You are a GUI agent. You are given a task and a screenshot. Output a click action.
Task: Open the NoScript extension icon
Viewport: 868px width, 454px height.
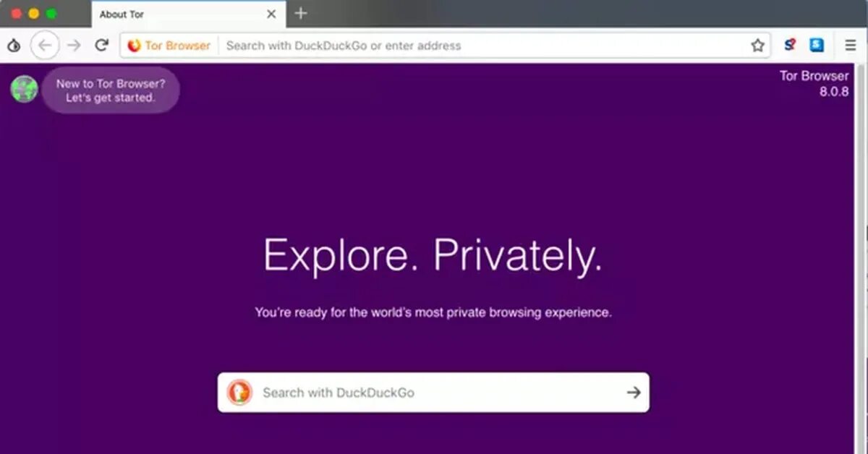click(x=790, y=45)
